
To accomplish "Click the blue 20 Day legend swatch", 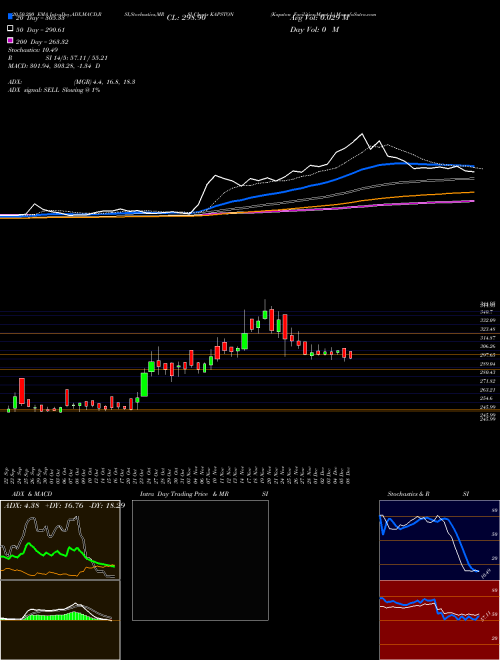I will (11, 17).
